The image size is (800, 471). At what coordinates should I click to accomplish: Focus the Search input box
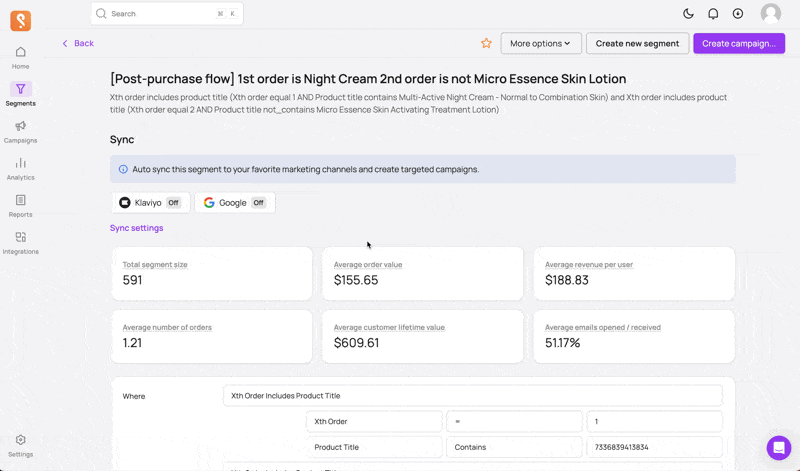coord(167,14)
